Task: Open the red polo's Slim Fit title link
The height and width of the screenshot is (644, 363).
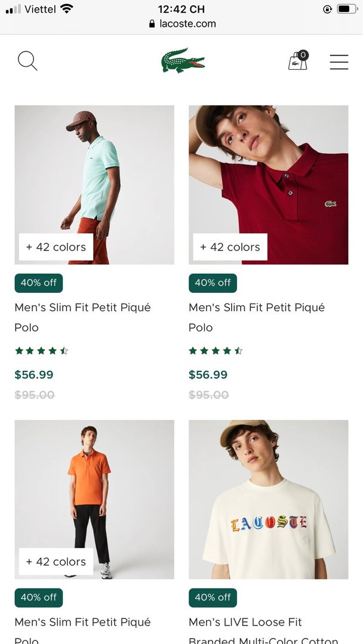Action: click(257, 317)
